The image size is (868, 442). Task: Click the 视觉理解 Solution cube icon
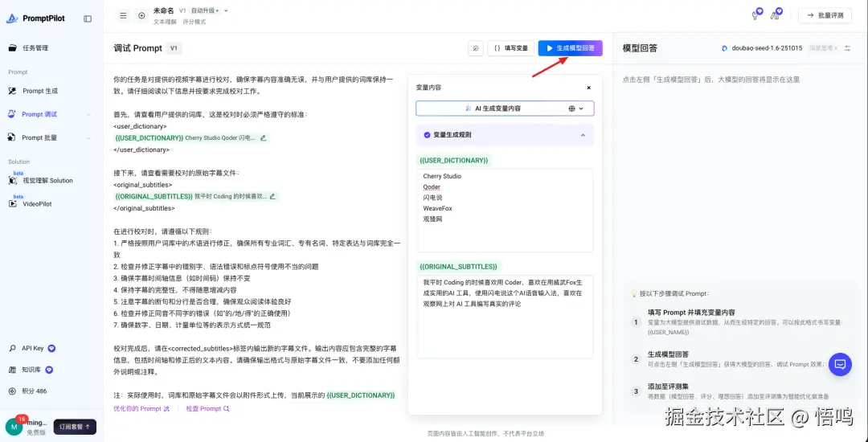tap(13, 180)
